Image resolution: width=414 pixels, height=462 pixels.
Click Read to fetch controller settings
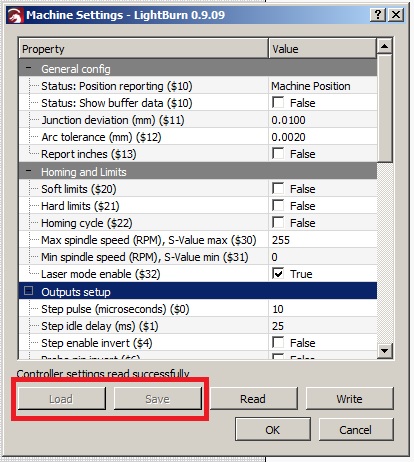click(253, 399)
